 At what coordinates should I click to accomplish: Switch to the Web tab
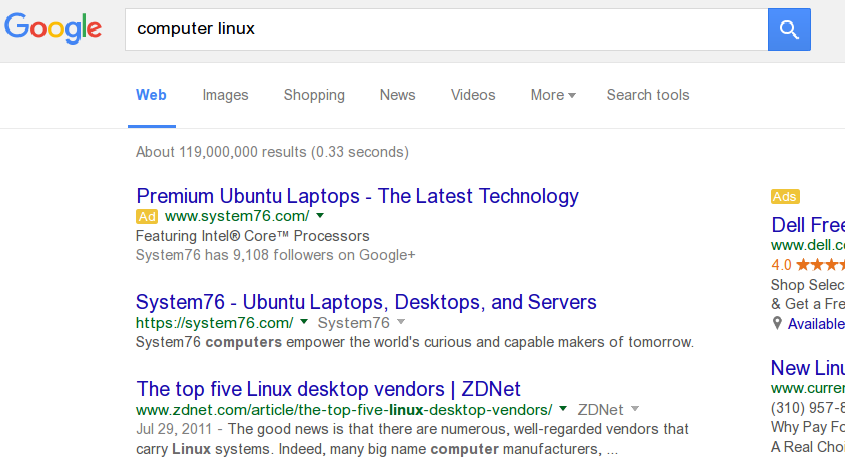(x=151, y=95)
